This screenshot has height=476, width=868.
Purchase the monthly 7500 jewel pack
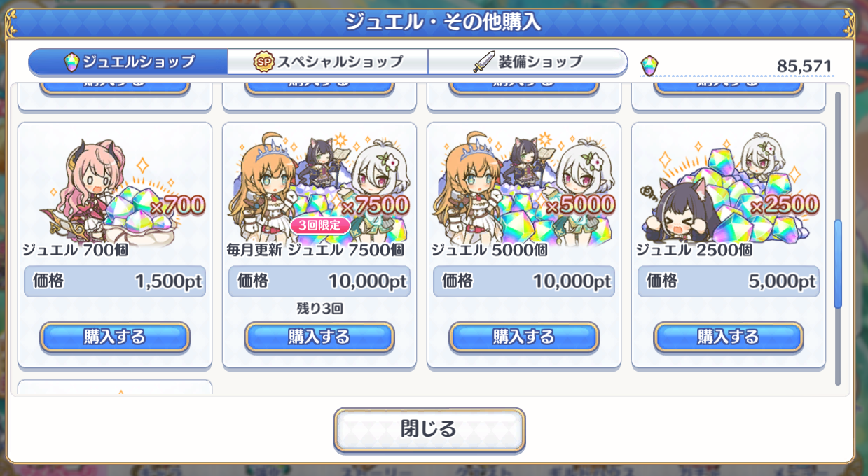tap(319, 337)
